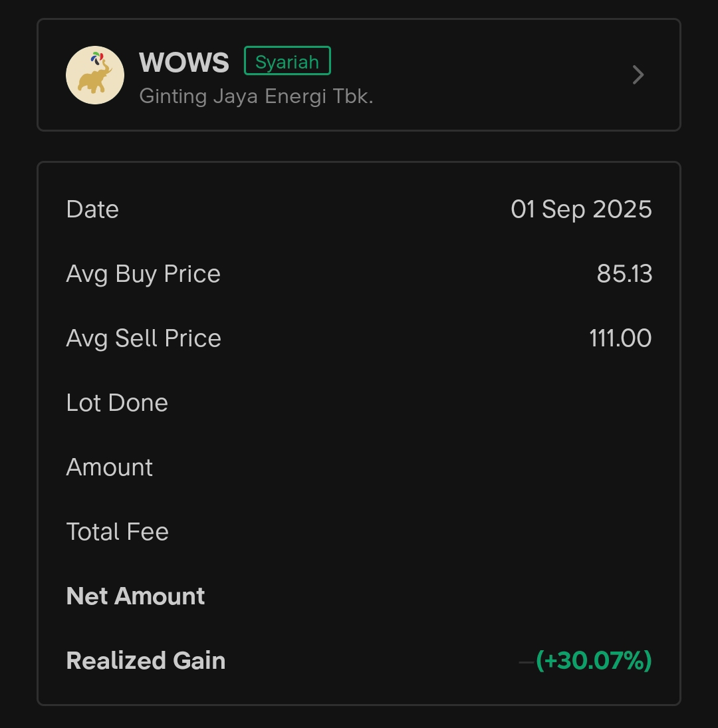
Task: Select the Lot Done row label
Action: tap(117, 403)
